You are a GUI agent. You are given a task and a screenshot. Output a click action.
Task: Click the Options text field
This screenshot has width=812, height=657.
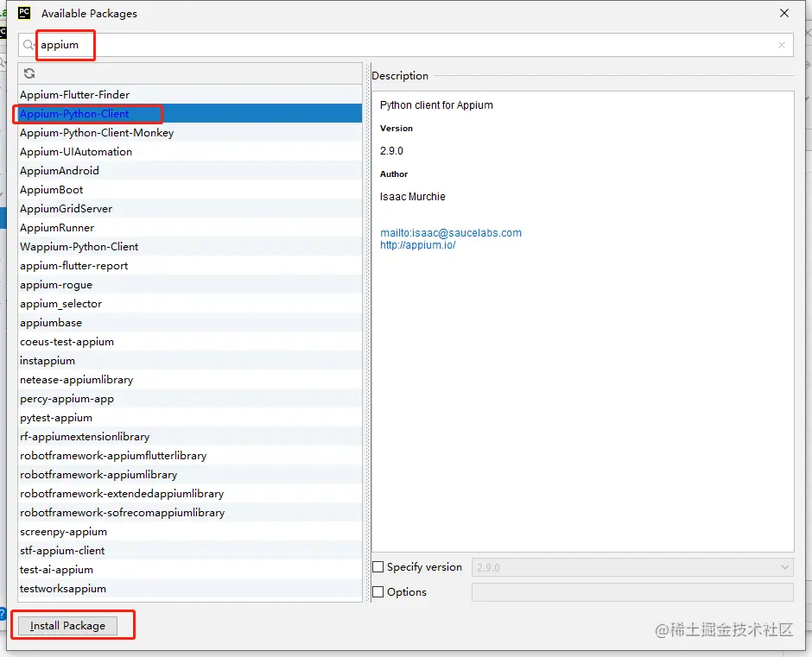tap(632, 591)
